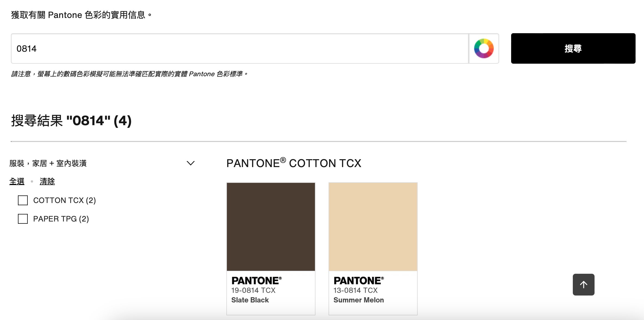644x320 pixels.
Task: Click the 搜尋結果 "0814" (4) heading
Action: coord(71,121)
